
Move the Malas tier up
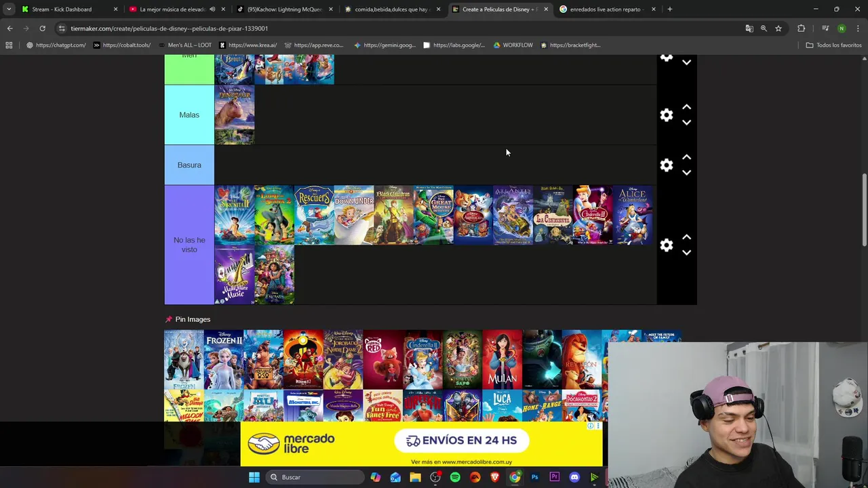686,107
